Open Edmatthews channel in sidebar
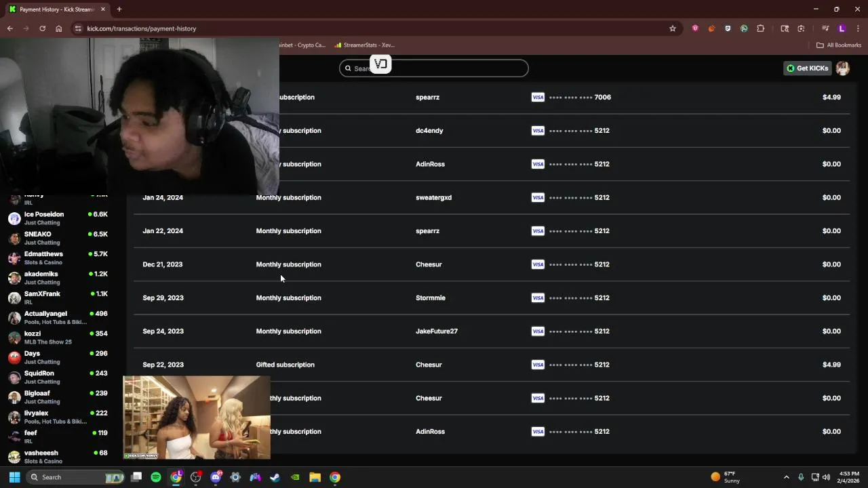The height and width of the screenshot is (488, 868). pyautogui.click(x=58, y=258)
